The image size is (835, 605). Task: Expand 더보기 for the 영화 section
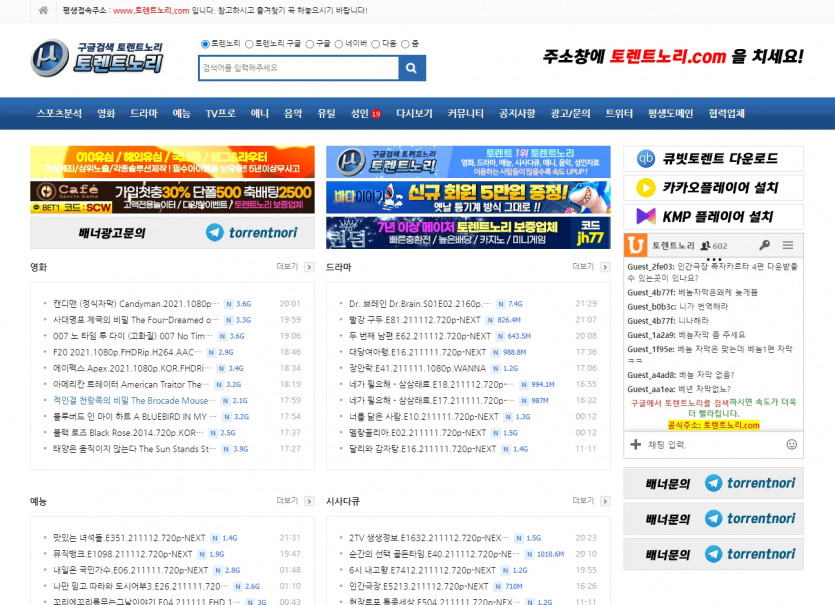pyautogui.click(x=290, y=267)
